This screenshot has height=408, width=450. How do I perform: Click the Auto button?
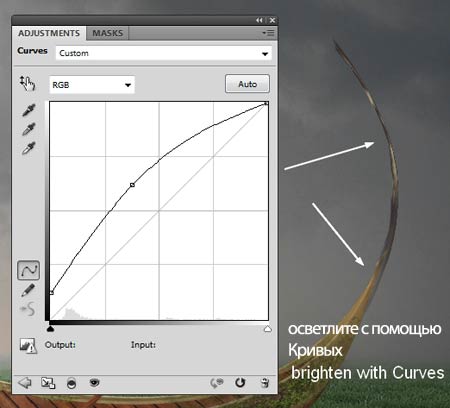(x=247, y=84)
